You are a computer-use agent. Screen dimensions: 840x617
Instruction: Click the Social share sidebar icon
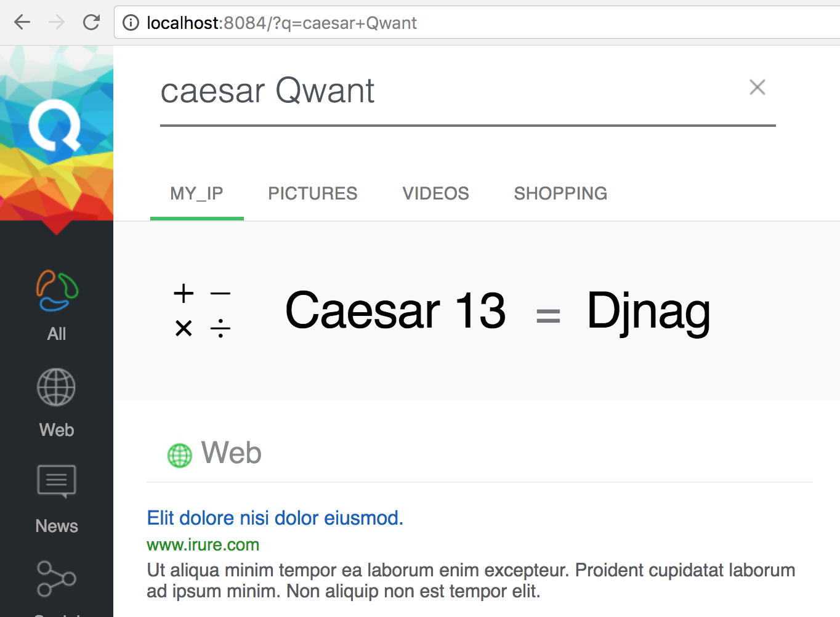coord(57,578)
